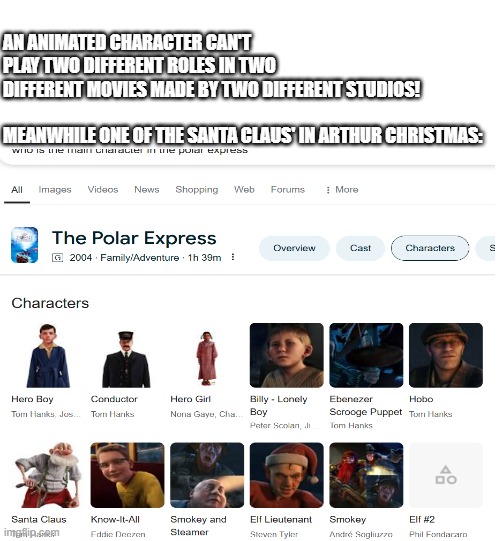The width and height of the screenshot is (500, 541).
Task: Open The Polar Express poster thumbnail
Action: click(x=24, y=245)
